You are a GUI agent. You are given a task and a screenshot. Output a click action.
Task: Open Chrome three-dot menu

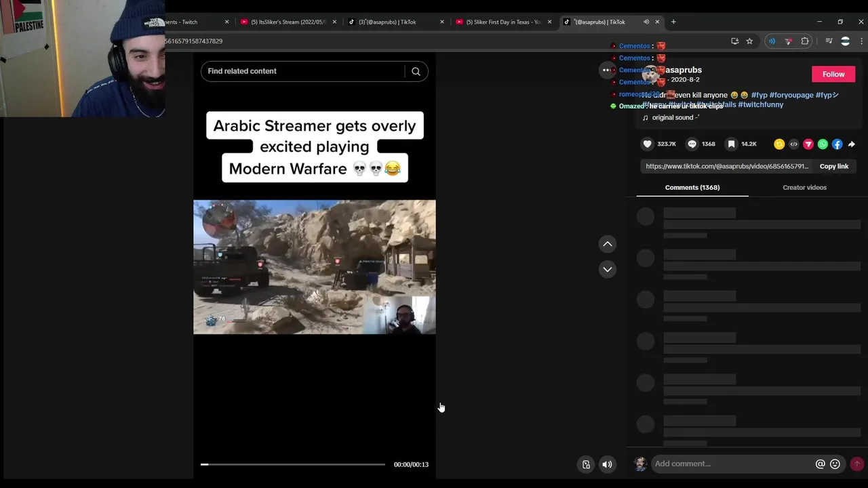point(861,41)
